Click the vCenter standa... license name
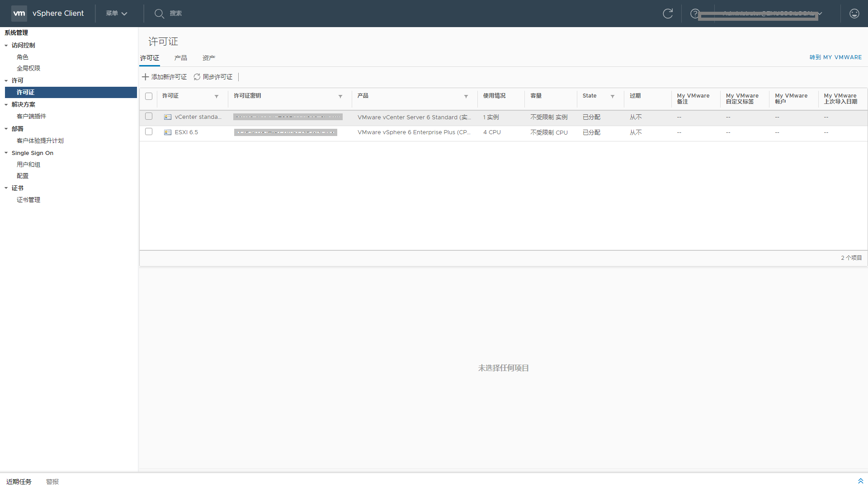The image size is (868, 488). click(198, 117)
